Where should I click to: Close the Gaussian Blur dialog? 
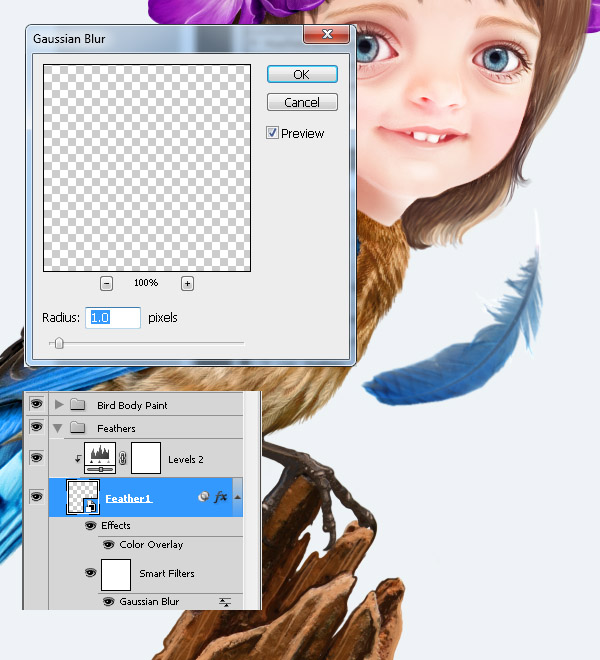[327, 35]
